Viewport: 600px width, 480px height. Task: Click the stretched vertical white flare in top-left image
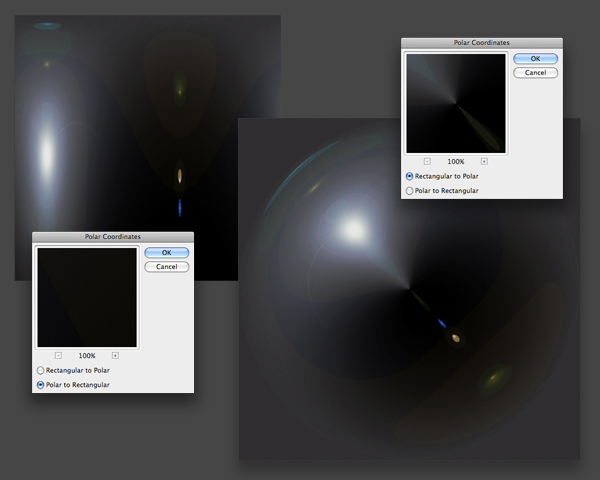click(x=46, y=150)
